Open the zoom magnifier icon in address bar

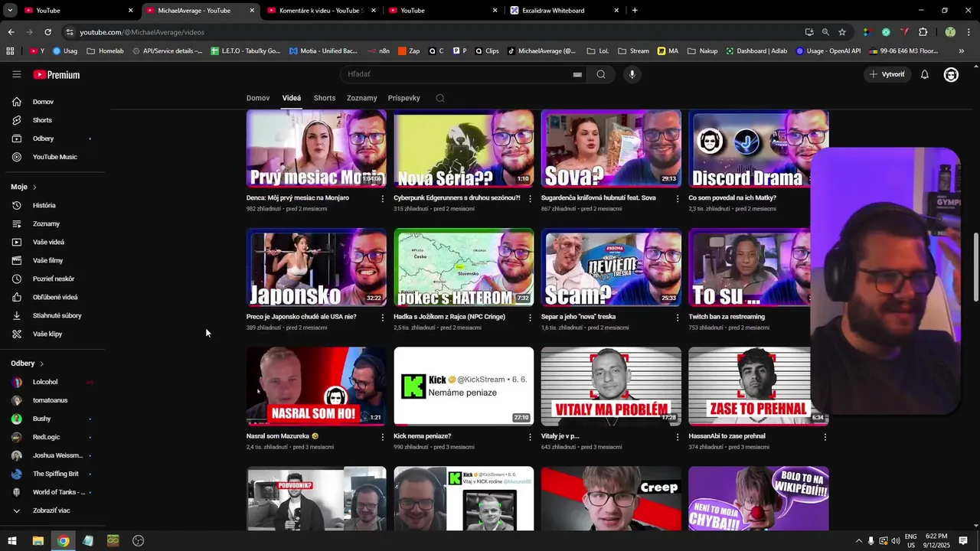click(x=825, y=32)
